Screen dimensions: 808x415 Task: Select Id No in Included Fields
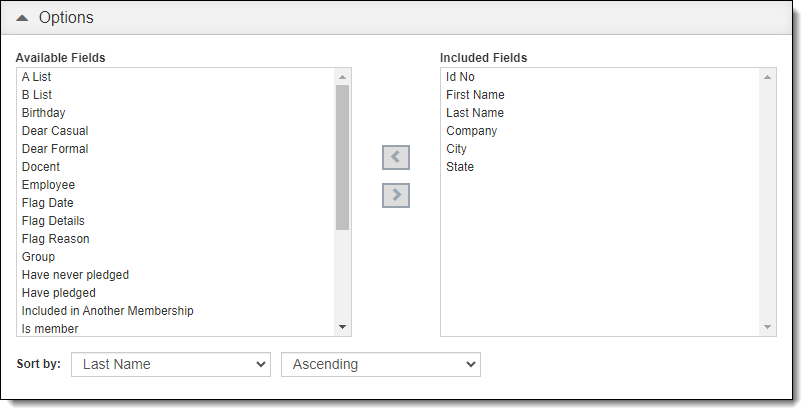point(460,77)
